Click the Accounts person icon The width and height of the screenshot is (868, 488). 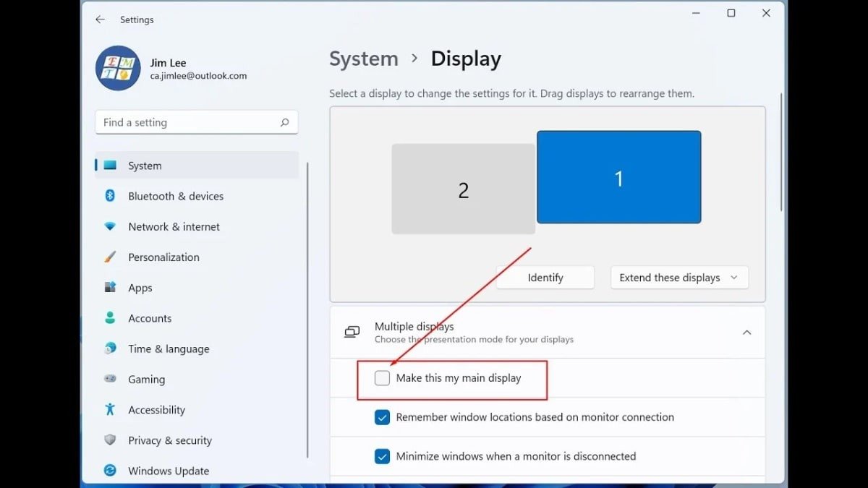click(x=109, y=318)
